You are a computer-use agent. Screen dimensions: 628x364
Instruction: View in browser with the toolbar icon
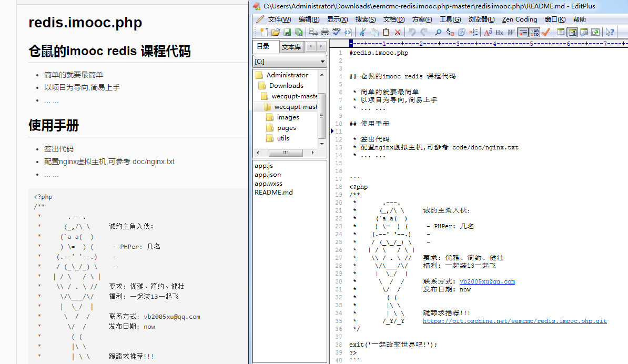click(348, 32)
